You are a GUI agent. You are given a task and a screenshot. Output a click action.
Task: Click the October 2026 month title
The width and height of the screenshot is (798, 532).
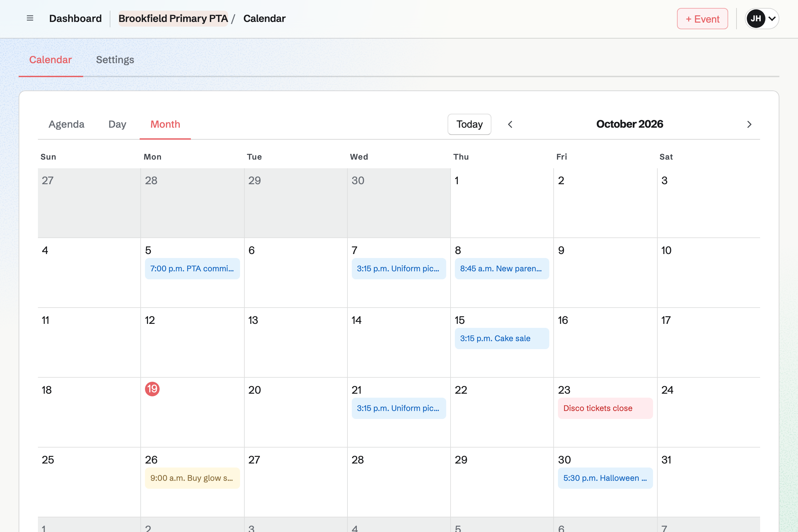coord(629,124)
